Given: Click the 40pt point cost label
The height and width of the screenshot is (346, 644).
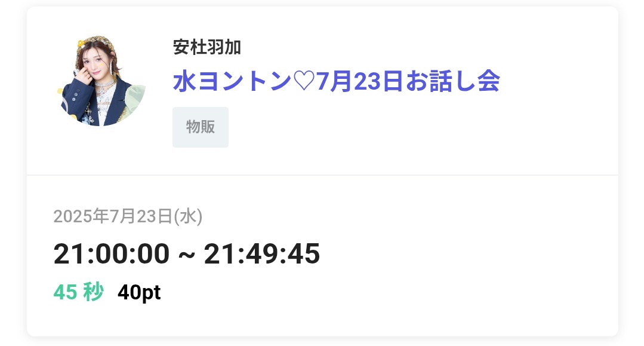Looking at the screenshot, I should tap(139, 292).
